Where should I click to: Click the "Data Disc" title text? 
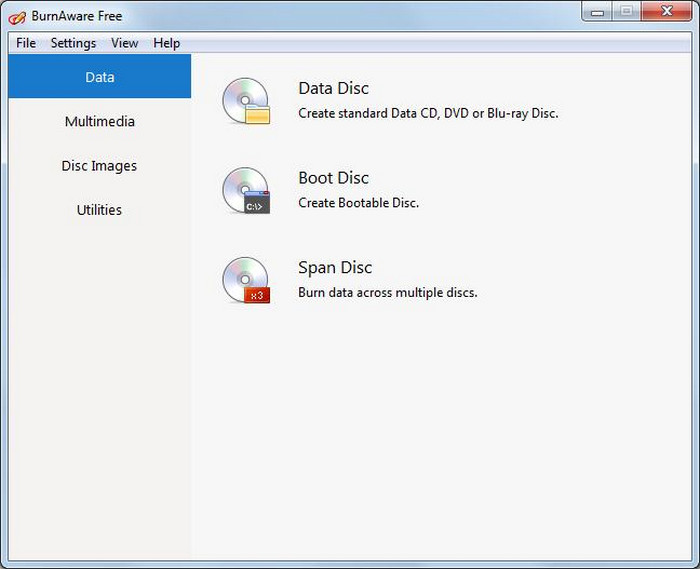pyautogui.click(x=333, y=89)
